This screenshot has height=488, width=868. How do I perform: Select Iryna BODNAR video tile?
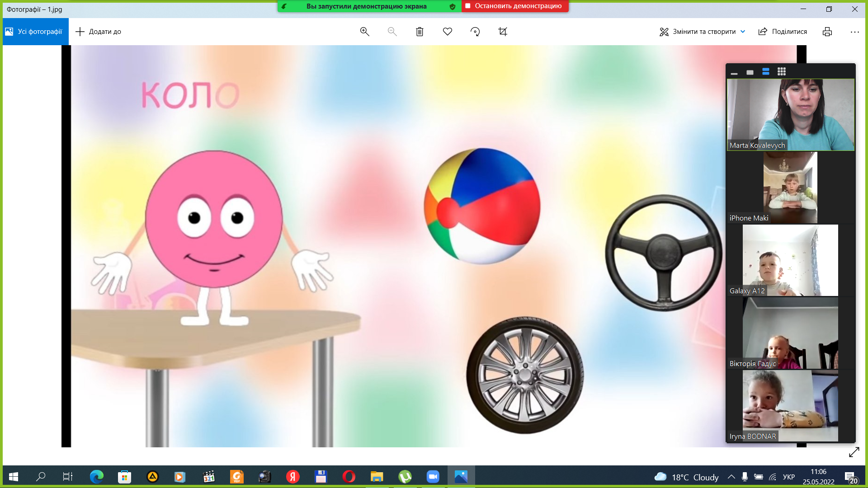[791, 406]
